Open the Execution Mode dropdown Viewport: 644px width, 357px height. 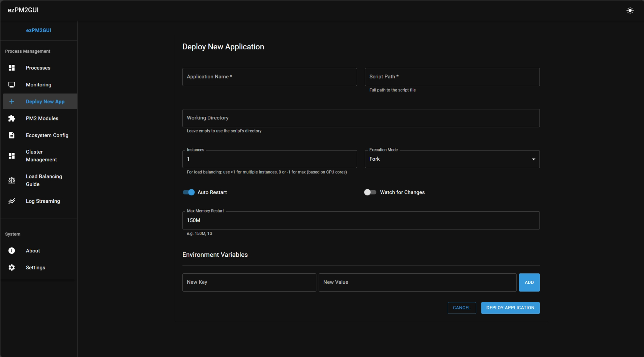click(452, 159)
